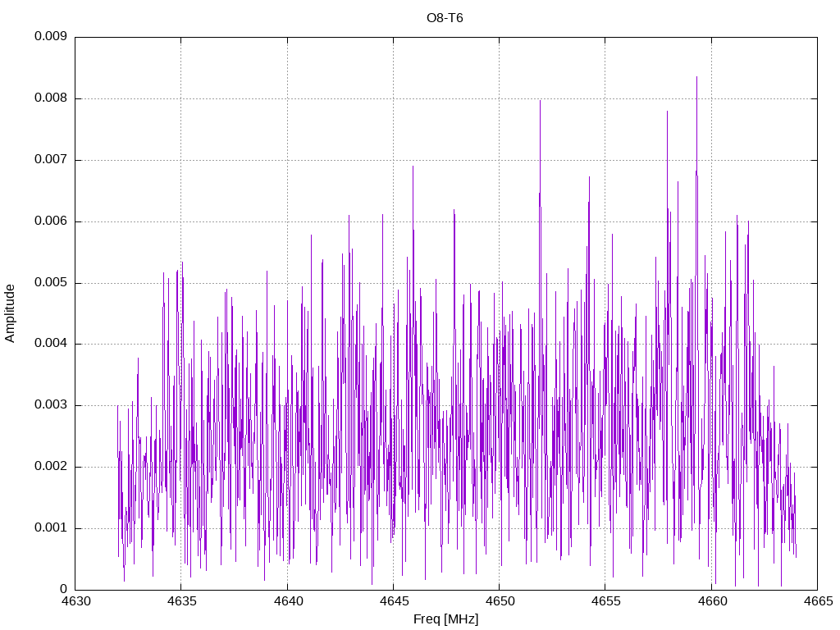Click the 4660 x-axis tick label
The width and height of the screenshot is (840, 630).
click(712, 601)
